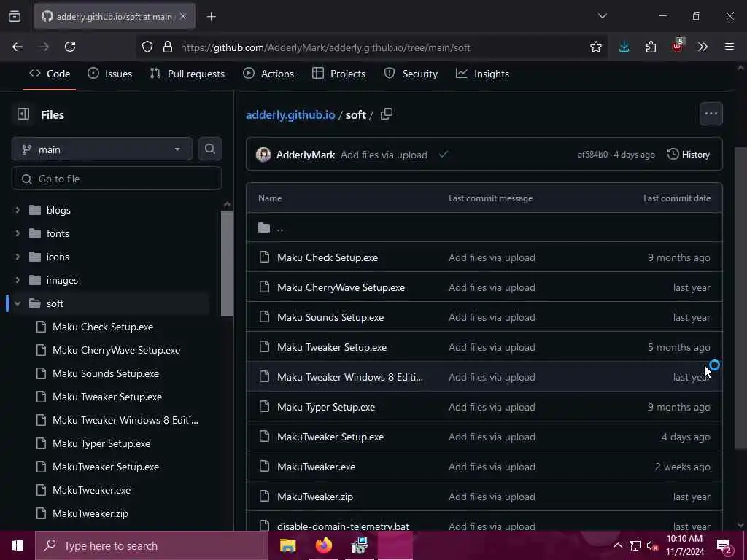Click the taskbar clock and date

coord(684,545)
